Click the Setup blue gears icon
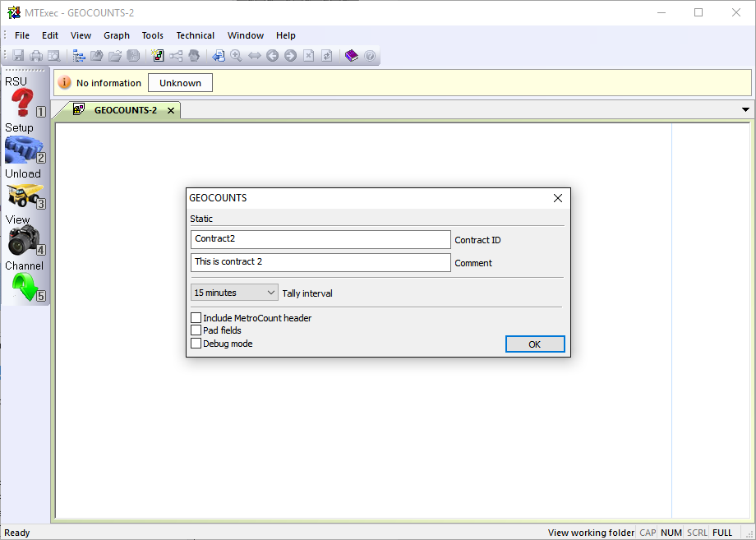756x540 pixels. pos(23,150)
